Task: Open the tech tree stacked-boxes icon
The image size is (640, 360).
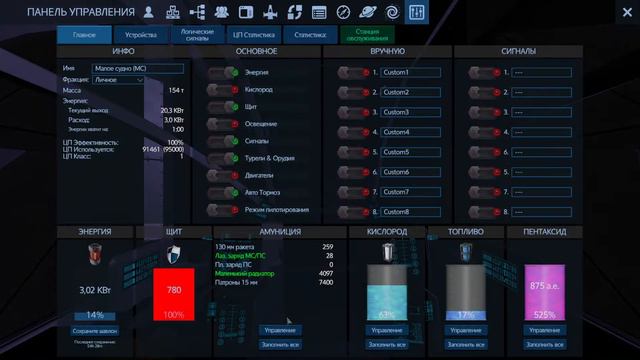Action: pyautogui.click(x=173, y=12)
